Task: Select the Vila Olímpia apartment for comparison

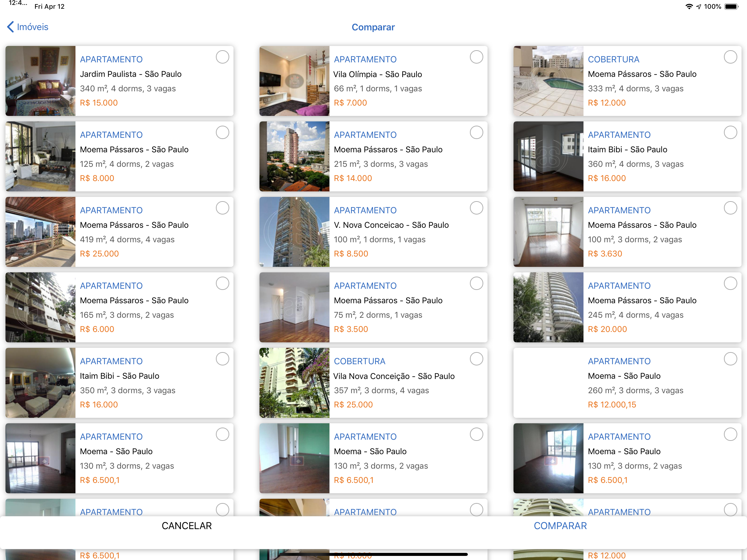Action: 477,57
